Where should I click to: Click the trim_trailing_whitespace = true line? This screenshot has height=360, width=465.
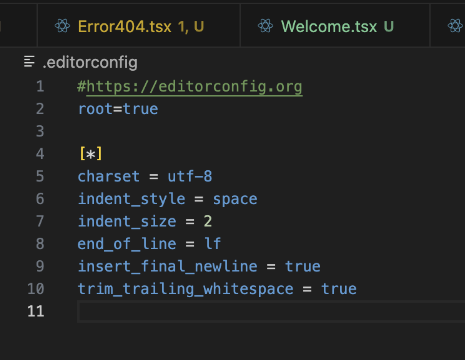click(x=217, y=289)
